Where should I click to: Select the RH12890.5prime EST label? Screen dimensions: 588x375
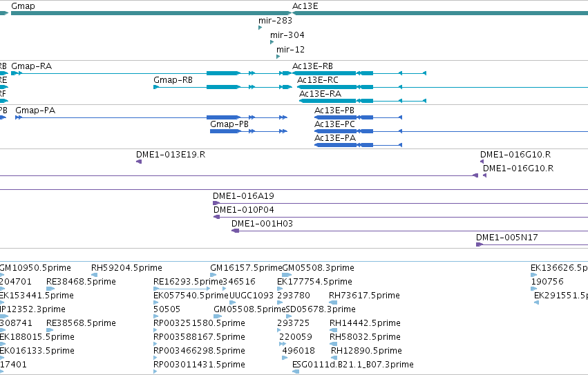366,351
